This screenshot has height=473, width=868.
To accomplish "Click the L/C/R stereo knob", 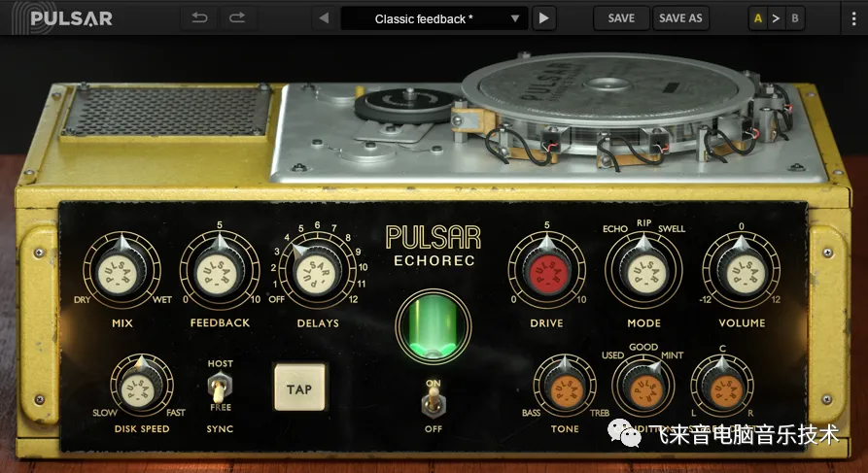I will tap(723, 387).
